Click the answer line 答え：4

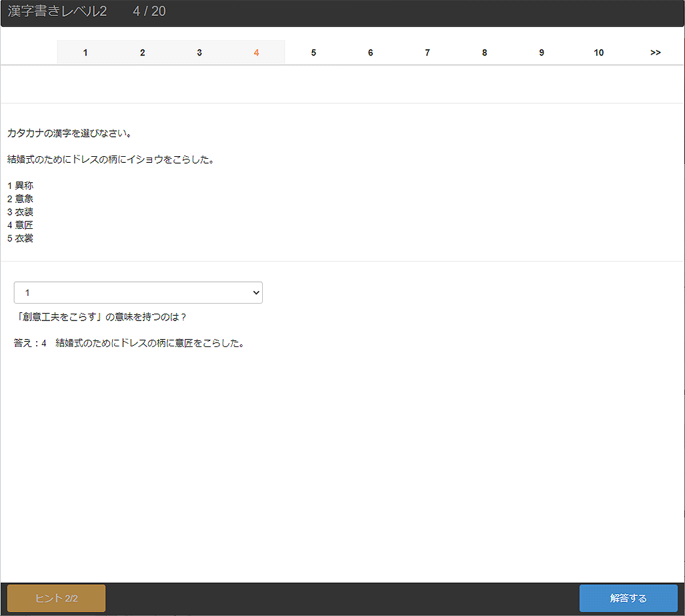[129, 343]
